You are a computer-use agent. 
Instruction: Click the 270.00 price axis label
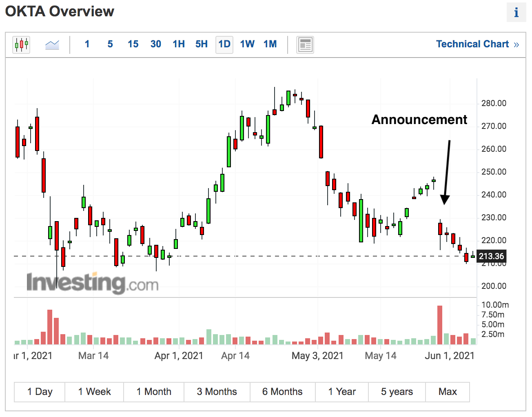tap(494, 126)
